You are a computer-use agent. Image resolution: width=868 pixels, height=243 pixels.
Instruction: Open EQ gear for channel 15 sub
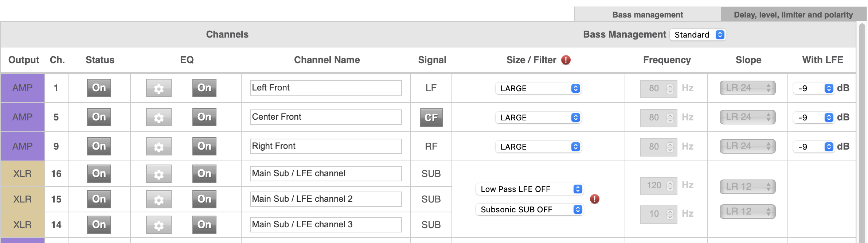pos(159,200)
